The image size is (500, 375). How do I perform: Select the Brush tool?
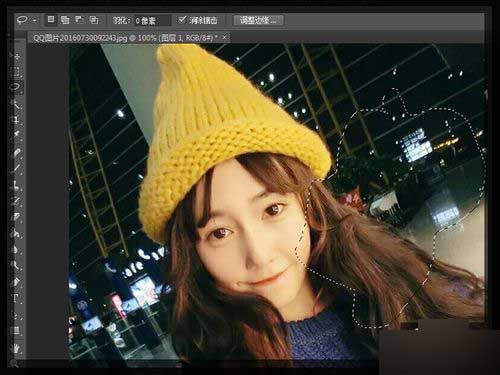click(16, 169)
